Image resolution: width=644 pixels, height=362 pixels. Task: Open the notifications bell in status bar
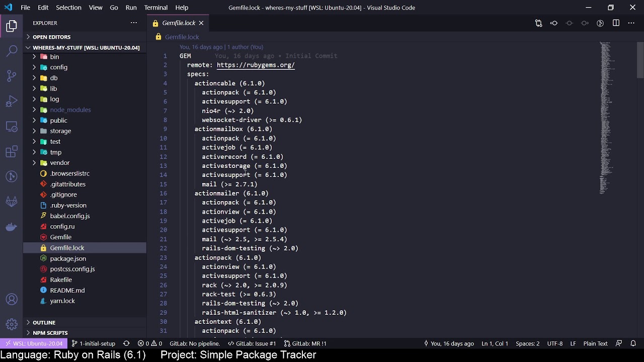633,343
